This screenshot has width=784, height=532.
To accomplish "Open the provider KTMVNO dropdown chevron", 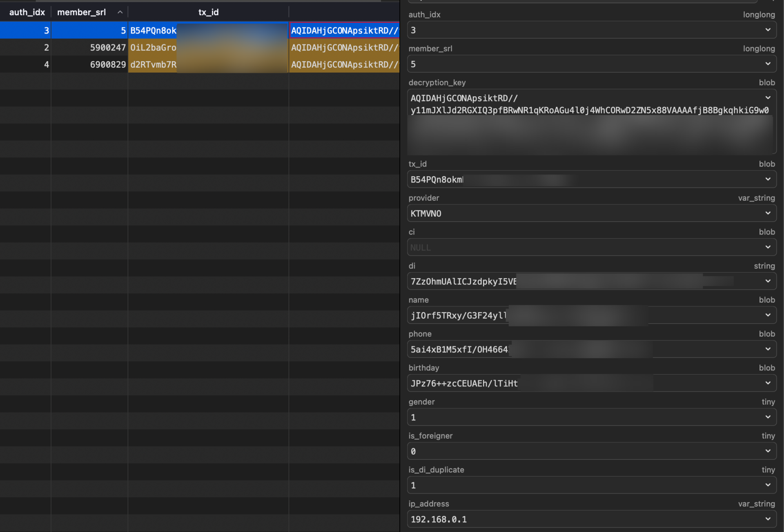I will [x=768, y=213].
